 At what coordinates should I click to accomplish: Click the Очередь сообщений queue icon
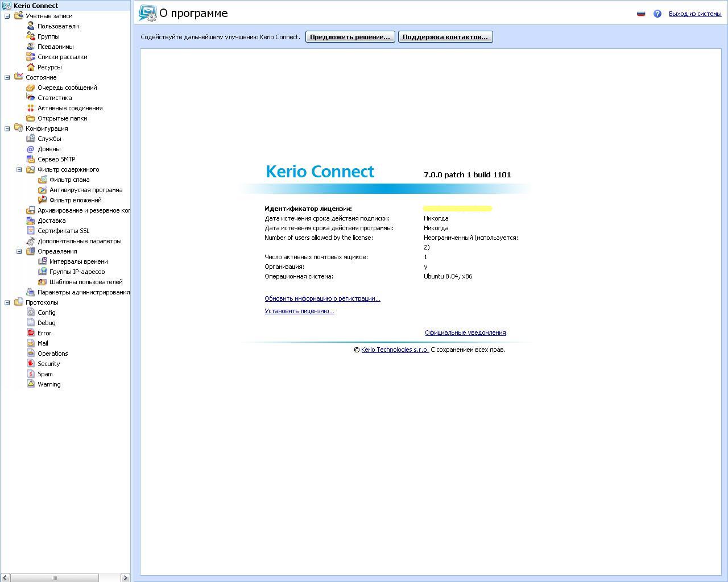point(31,88)
